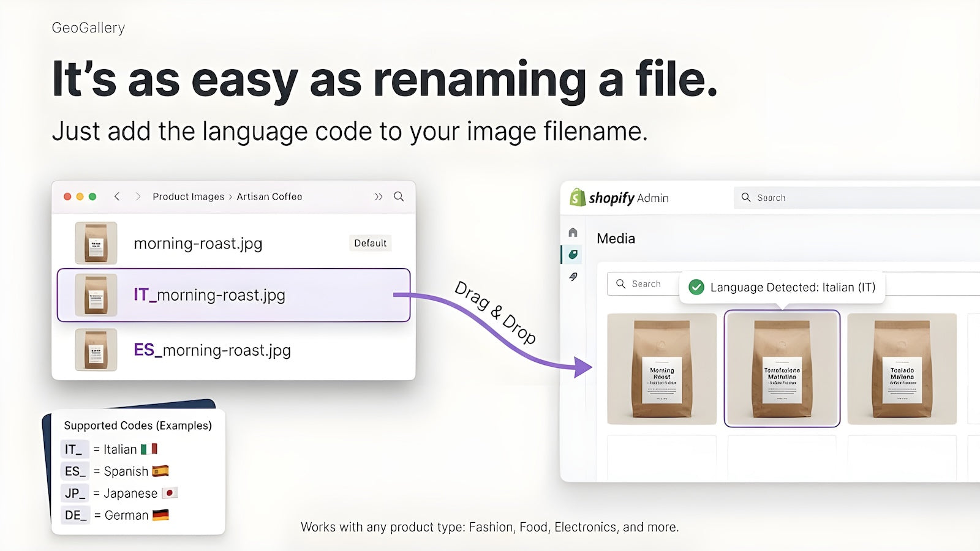
Task: Click the IT_ code chip
Action: 74,449
